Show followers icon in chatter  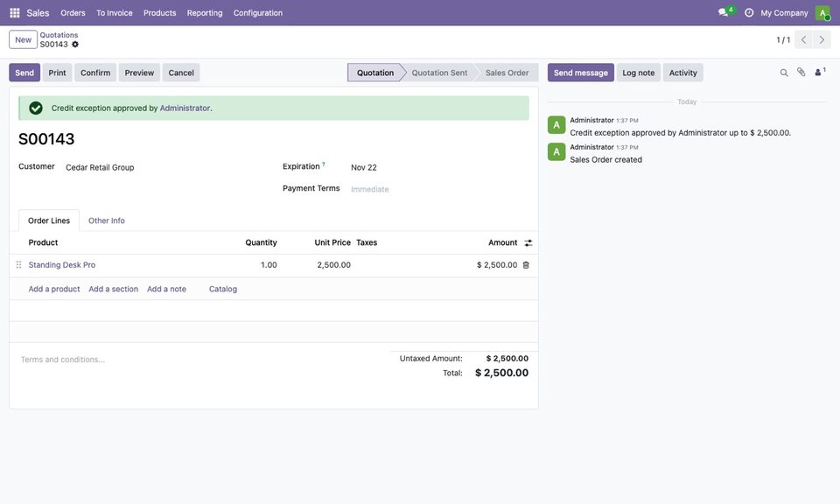(820, 73)
